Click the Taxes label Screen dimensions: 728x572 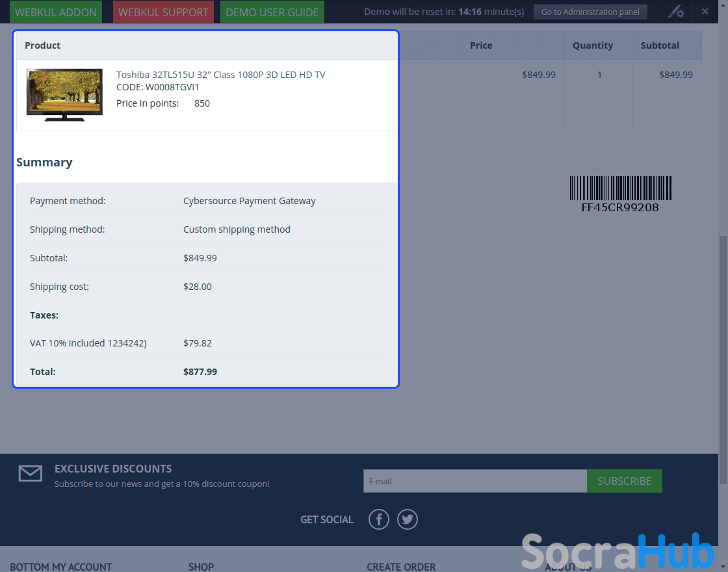click(44, 315)
